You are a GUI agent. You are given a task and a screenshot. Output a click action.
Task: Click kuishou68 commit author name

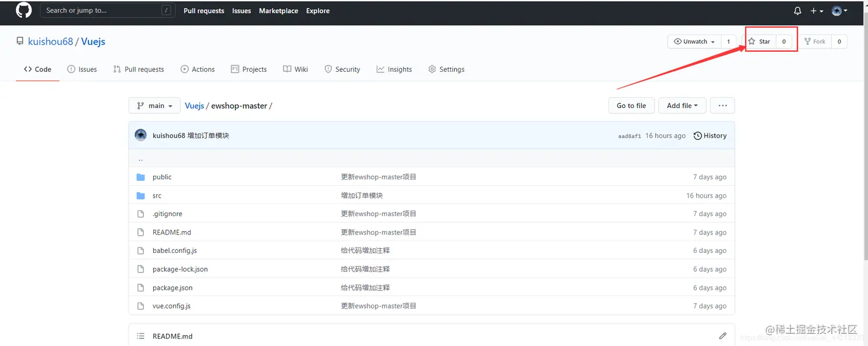169,136
